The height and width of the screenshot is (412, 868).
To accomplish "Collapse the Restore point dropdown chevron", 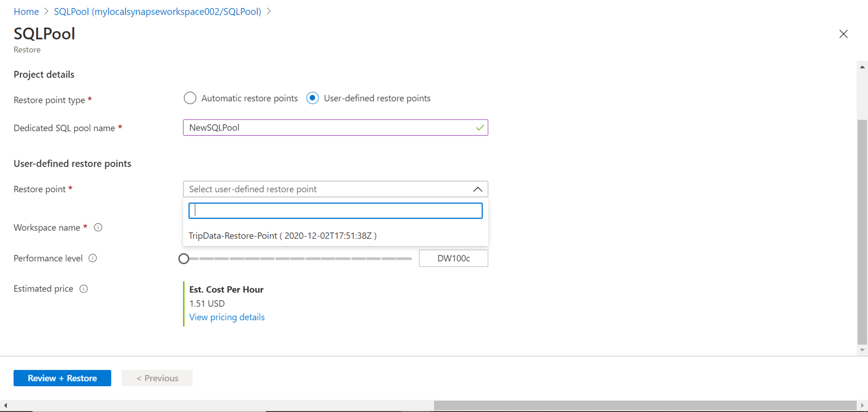I will tap(477, 189).
